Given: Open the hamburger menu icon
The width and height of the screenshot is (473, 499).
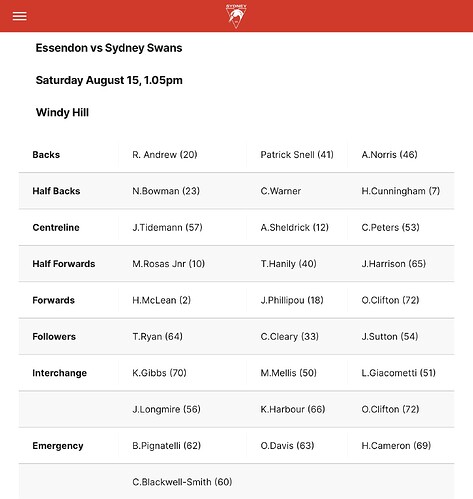Looking at the screenshot, I should coord(20,16).
